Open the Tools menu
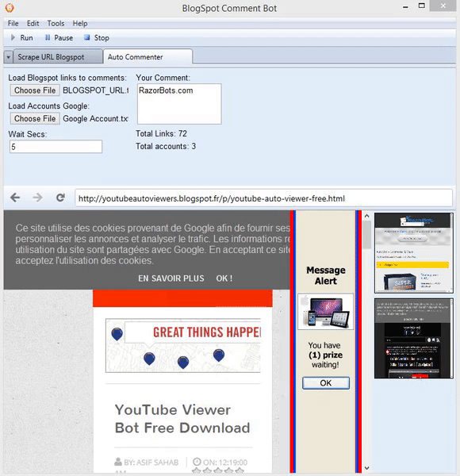 coord(56,23)
